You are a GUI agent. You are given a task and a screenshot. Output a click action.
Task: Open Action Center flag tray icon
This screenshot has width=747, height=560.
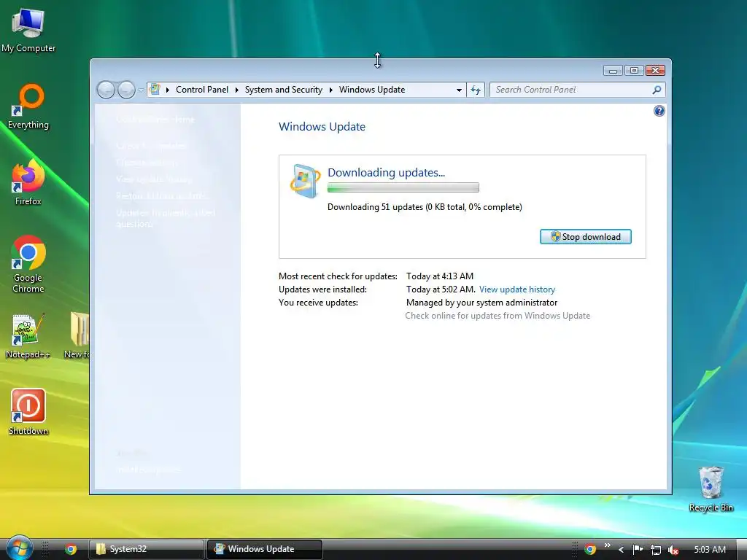[x=638, y=550]
